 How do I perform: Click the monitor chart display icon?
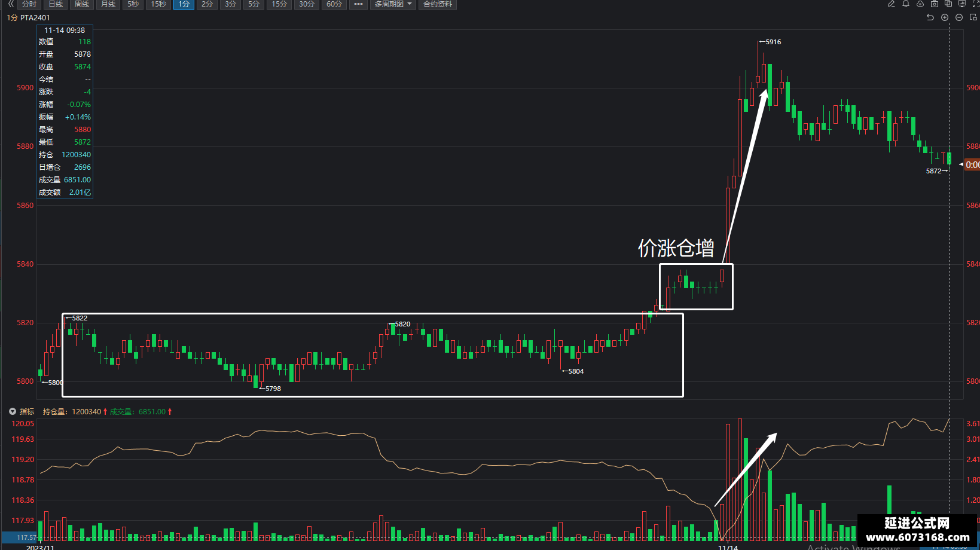coord(962,4)
